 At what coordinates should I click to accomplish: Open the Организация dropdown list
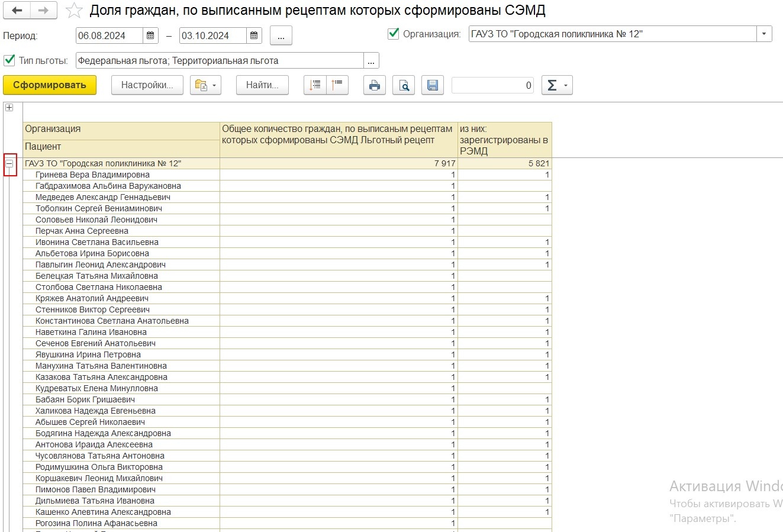pos(764,34)
